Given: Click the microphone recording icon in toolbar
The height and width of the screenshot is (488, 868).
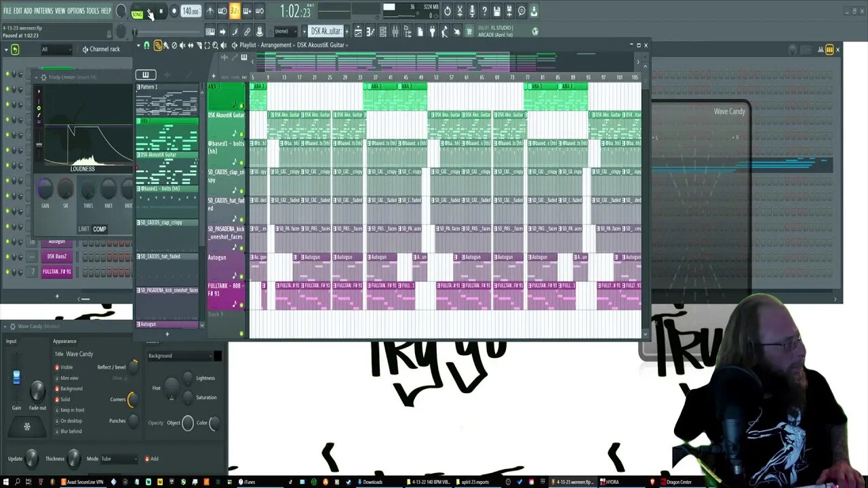Looking at the screenshot, I should [472, 11].
